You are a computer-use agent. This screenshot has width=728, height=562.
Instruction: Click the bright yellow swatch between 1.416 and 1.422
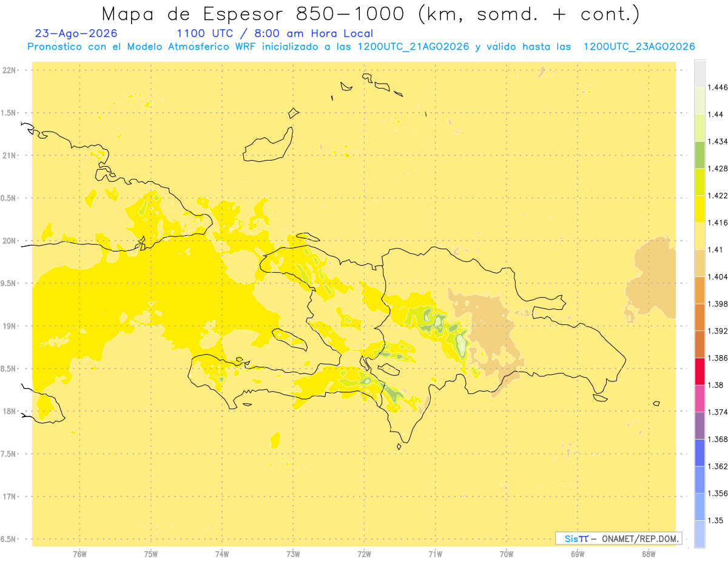(699, 209)
